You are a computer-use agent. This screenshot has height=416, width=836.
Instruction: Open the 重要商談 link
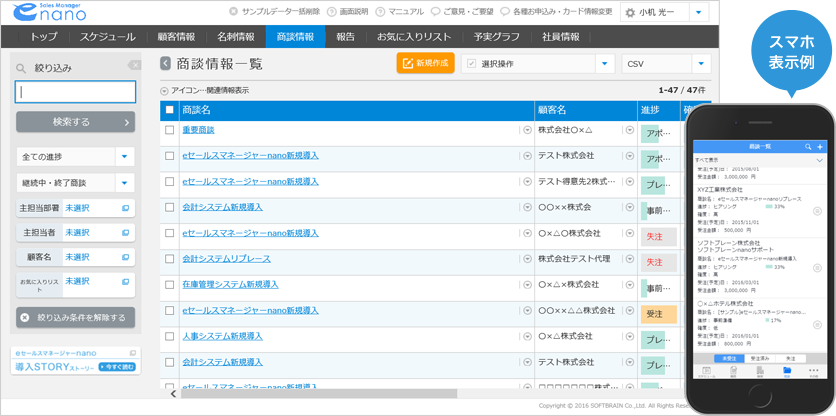198,130
